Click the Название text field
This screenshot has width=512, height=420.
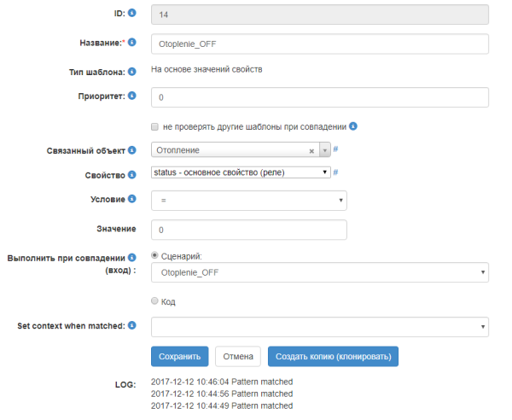(319, 44)
